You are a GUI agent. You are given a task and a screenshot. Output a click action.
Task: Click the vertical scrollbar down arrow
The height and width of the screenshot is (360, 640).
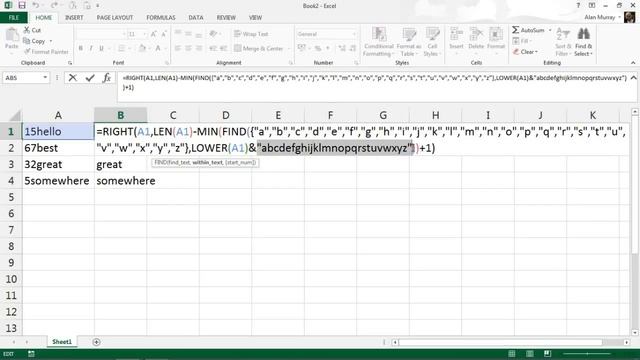coord(635,333)
